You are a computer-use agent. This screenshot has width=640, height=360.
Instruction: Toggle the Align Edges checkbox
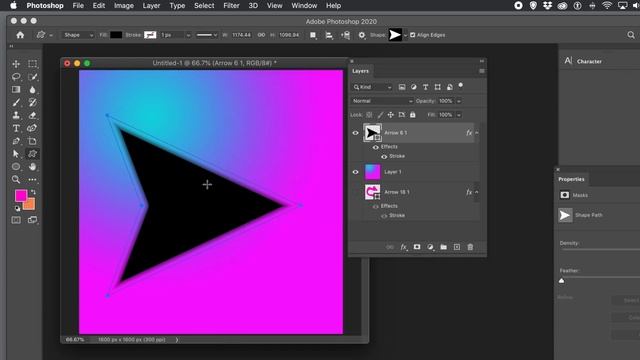pyautogui.click(x=413, y=35)
